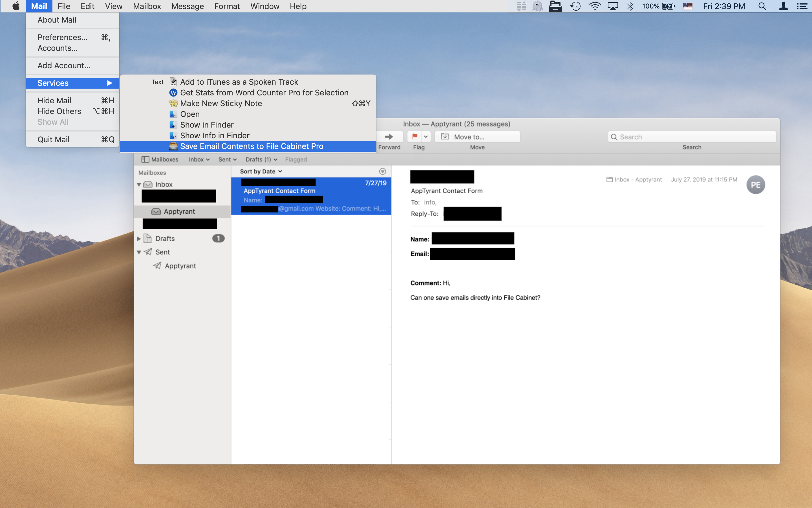Open the Help menu

tap(298, 6)
